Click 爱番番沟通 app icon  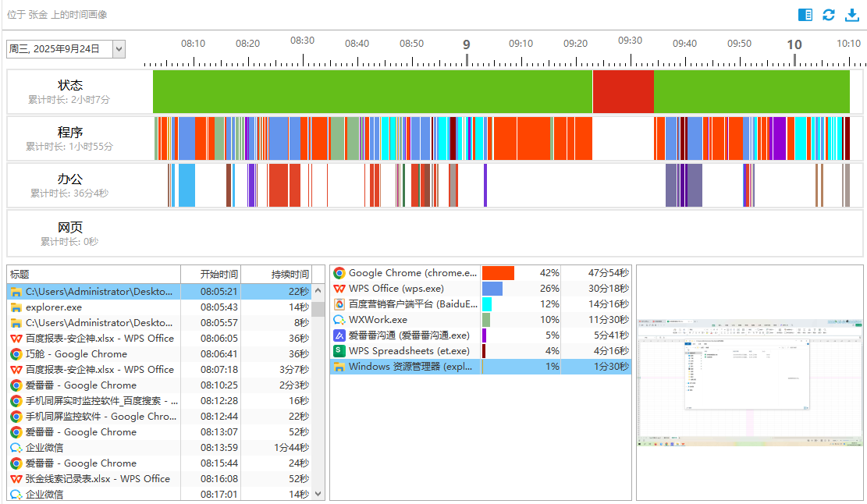coord(339,335)
